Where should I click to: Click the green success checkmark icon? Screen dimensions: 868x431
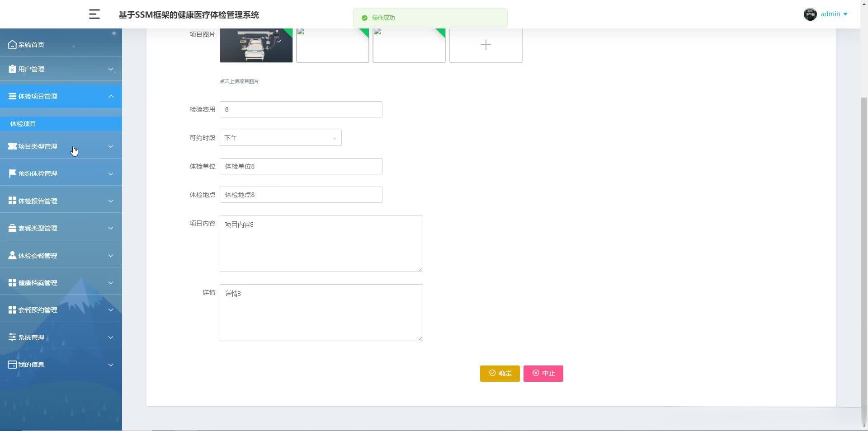coord(364,18)
